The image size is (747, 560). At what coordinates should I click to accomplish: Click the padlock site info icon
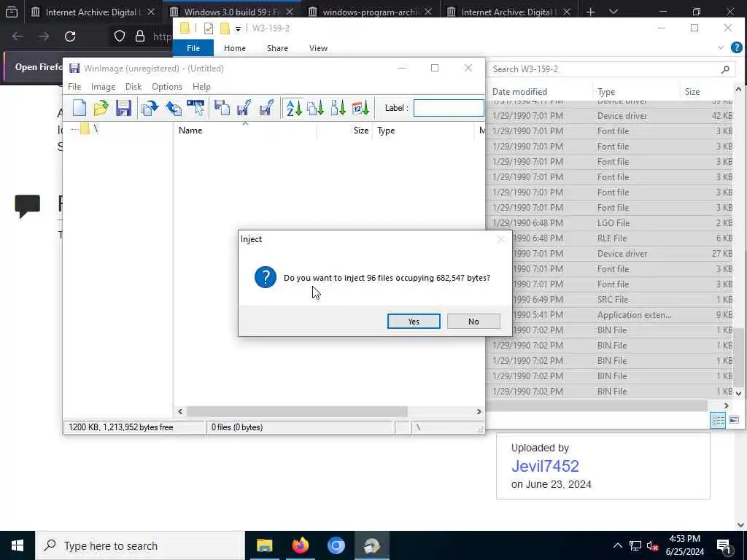coord(140,36)
